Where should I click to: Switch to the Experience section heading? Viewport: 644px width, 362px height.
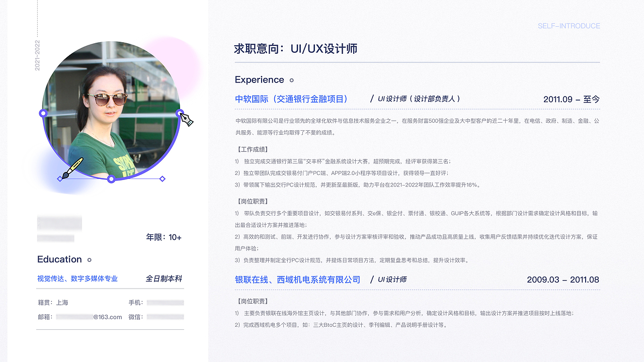[259, 79]
